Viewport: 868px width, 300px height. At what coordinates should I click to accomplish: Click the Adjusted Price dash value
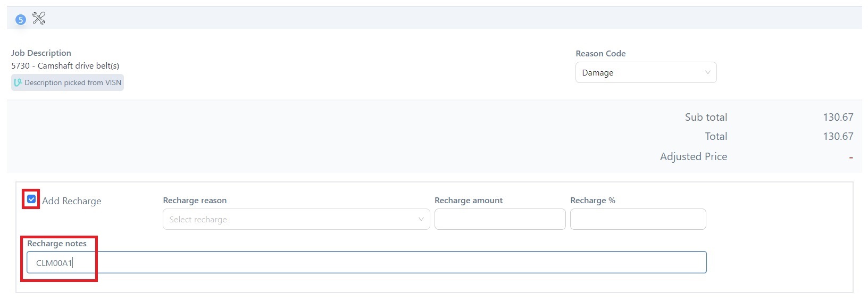point(851,157)
